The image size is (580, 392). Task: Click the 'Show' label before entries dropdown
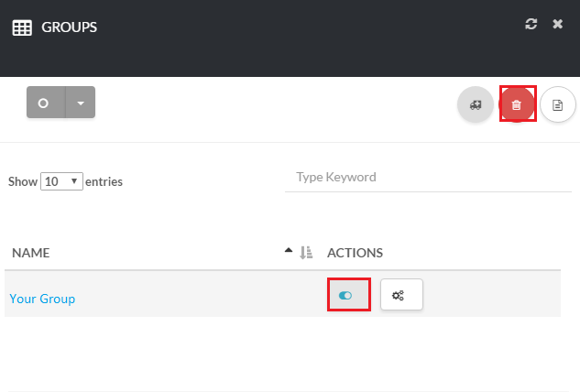pyautogui.click(x=23, y=181)
